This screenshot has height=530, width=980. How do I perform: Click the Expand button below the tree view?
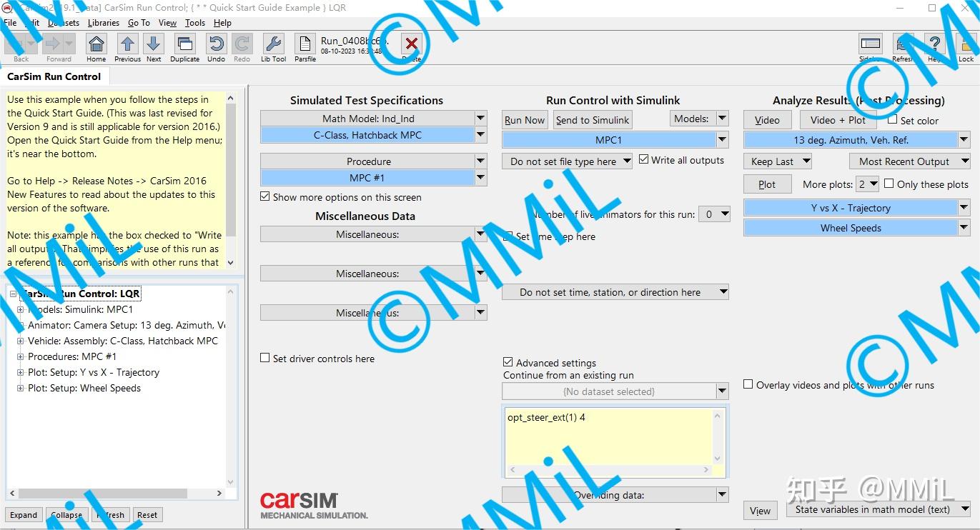click(x=23, y=514)
